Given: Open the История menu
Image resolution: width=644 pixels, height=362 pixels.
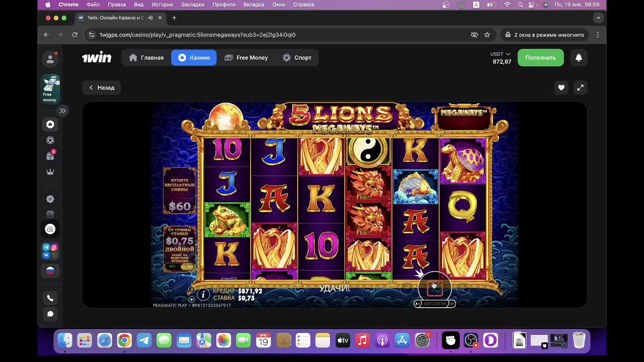Looking at the screenshot, I should click(x=162, y=5).
